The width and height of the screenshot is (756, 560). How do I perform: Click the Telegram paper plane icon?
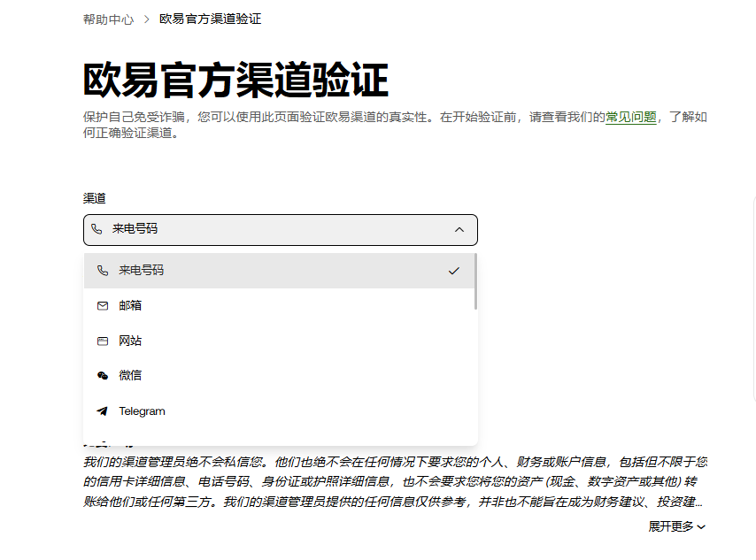click(102, 411)
